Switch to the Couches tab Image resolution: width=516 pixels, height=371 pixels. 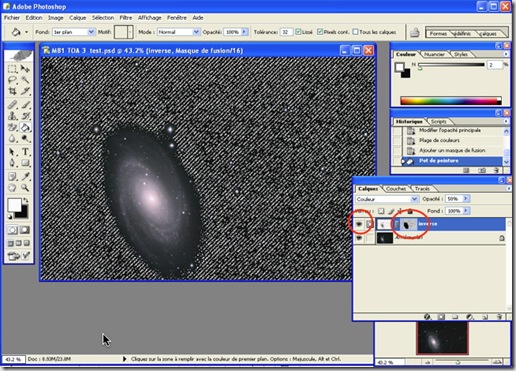point(396,189)
